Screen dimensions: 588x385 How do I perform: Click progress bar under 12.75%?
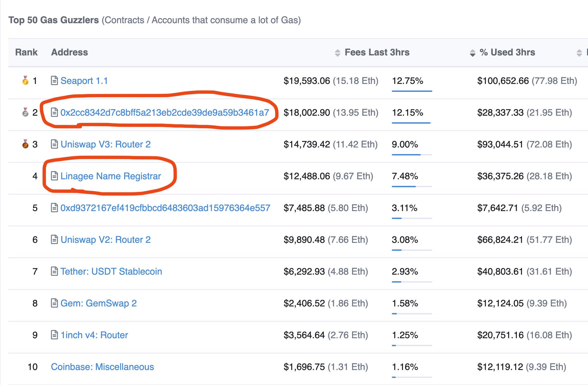point(412,91)
